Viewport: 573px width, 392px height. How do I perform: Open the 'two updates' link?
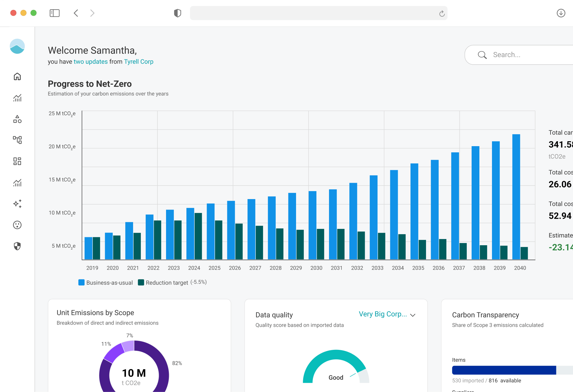click(x=91, y=62)
